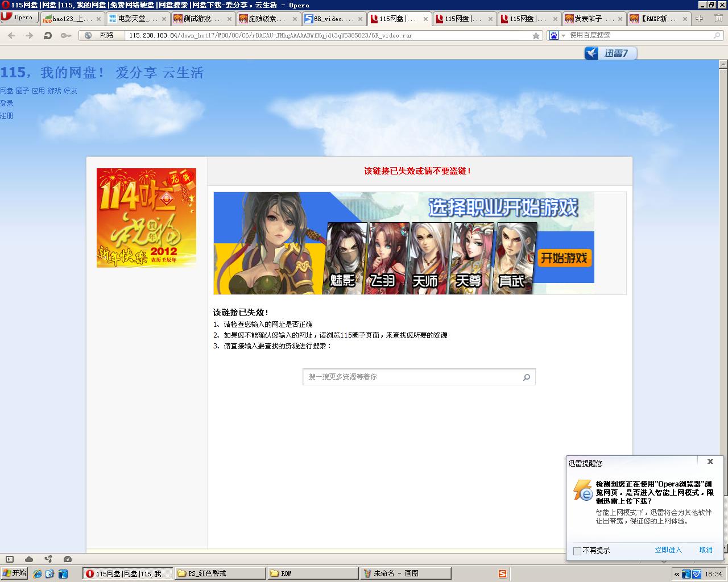This screenshot has width=728, height=582.
Task: Open the 网盘 navigation link
Action: pyautogui.click(x=7, y=91)
